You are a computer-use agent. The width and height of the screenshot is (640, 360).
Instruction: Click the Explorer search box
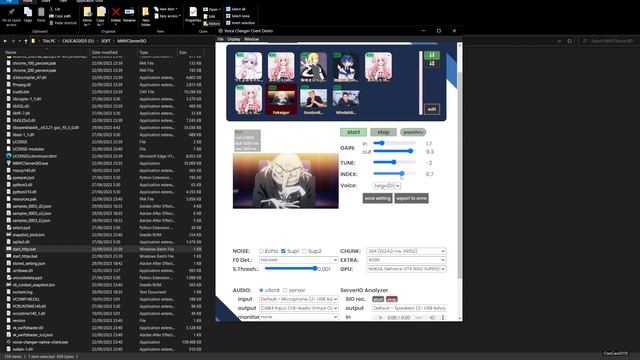click(x=608, y=41)
